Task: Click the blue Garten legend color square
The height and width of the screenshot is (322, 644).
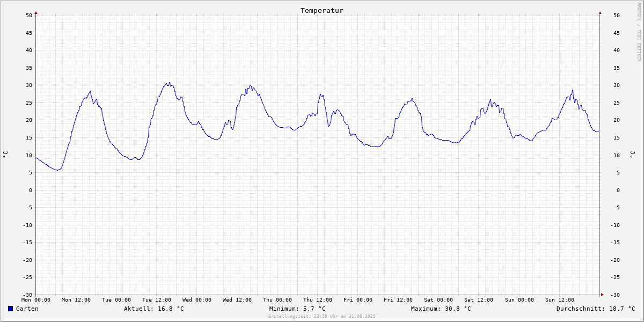Action: tap(10, 309)
